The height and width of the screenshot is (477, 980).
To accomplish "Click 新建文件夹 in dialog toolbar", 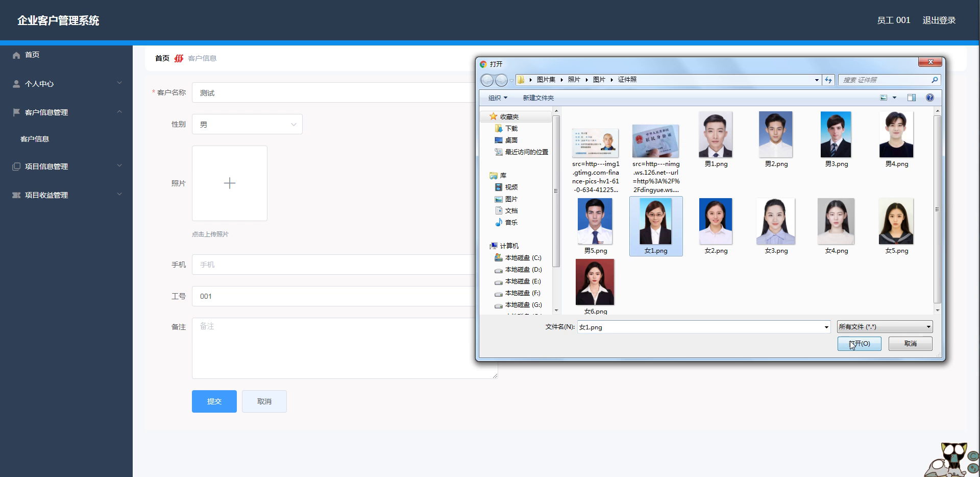I will pyautogui.click(x=538, y=98).
